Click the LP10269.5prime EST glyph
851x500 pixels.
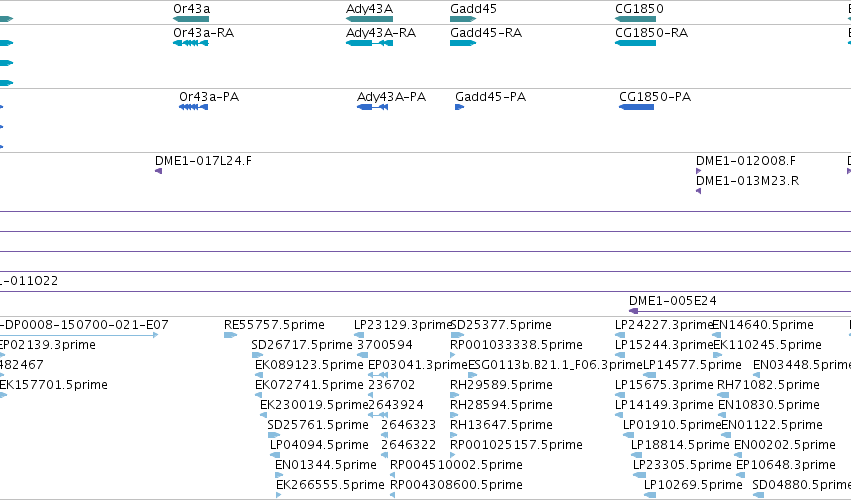pos(650,495)
